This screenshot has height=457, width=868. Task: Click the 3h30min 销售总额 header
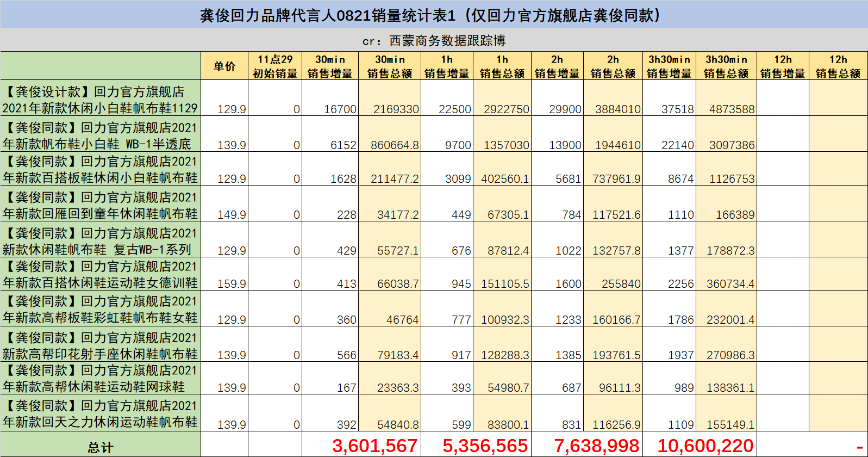726,66
